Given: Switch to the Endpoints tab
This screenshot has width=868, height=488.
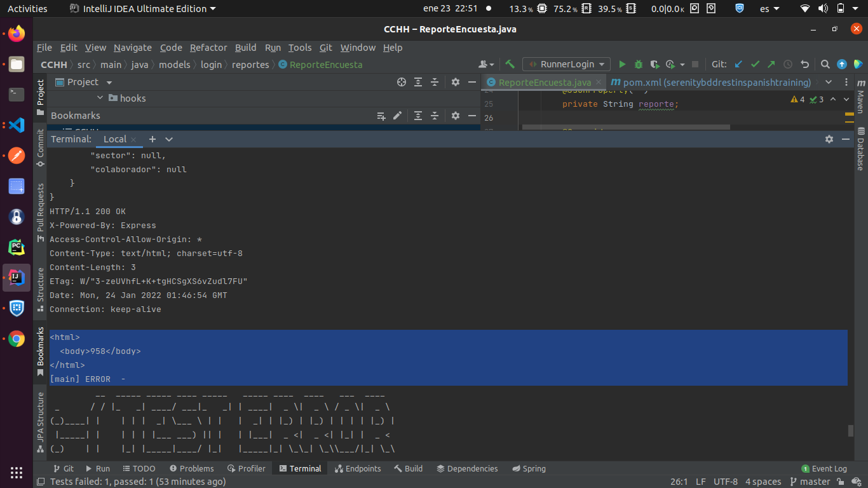Looking at the screenshot, I should [x=358, y=468].
